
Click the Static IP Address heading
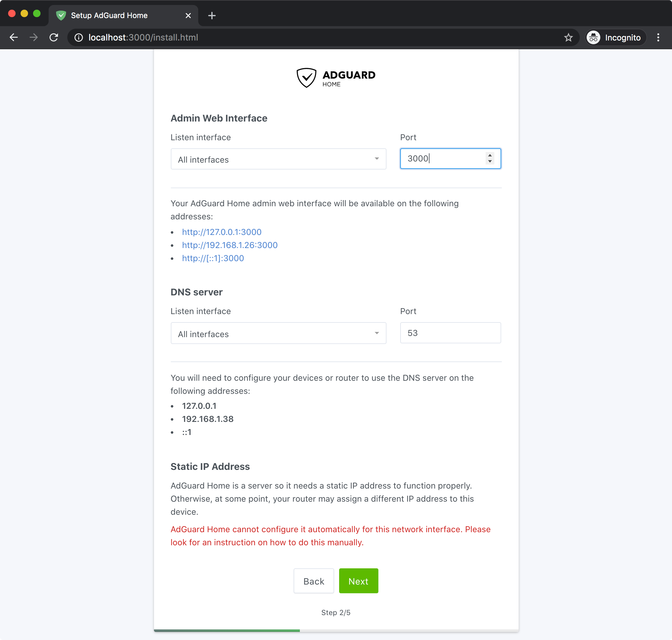point(210,467)
